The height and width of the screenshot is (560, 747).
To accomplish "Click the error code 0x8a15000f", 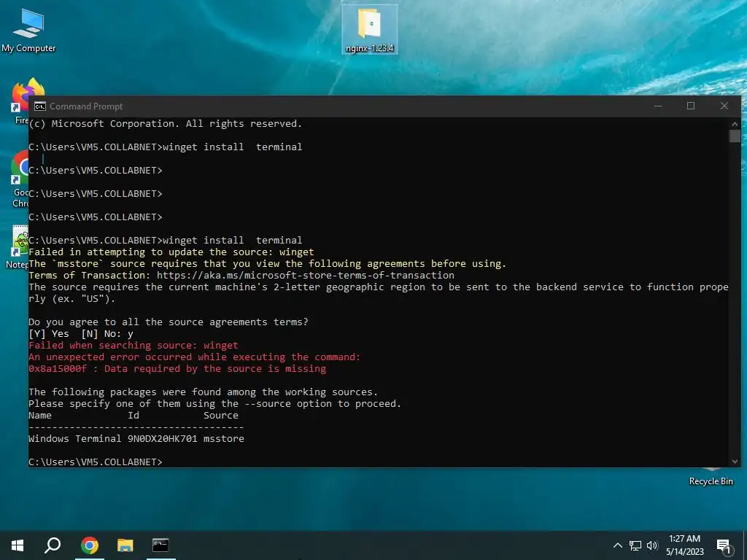I will [58, 368].
